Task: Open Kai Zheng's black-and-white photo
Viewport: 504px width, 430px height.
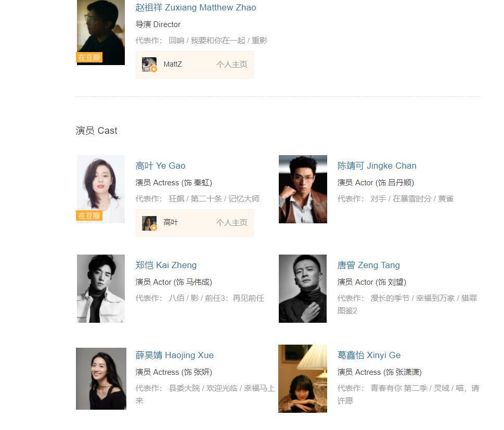Action: [x=101, y=288]
